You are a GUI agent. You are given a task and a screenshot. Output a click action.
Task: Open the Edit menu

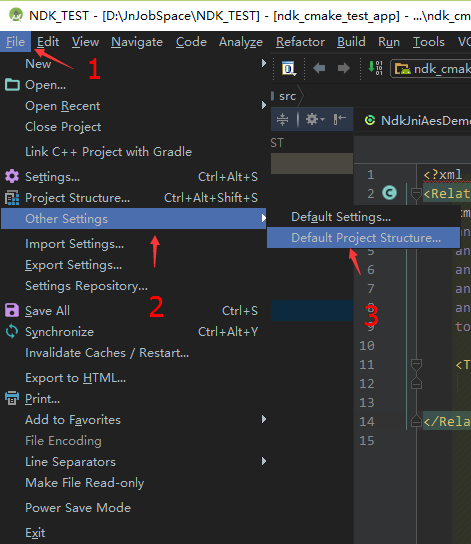(48, 42)
